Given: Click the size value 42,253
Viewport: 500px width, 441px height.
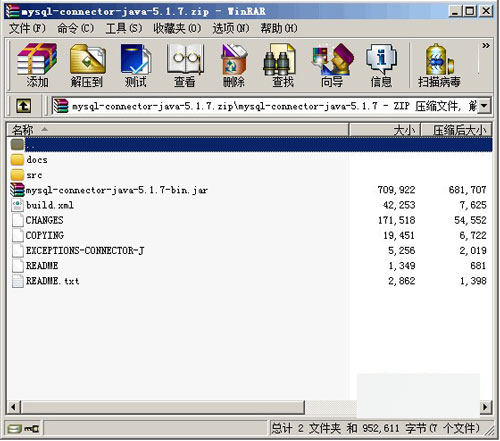Looking at the screenshot, I should click(399, 205).
